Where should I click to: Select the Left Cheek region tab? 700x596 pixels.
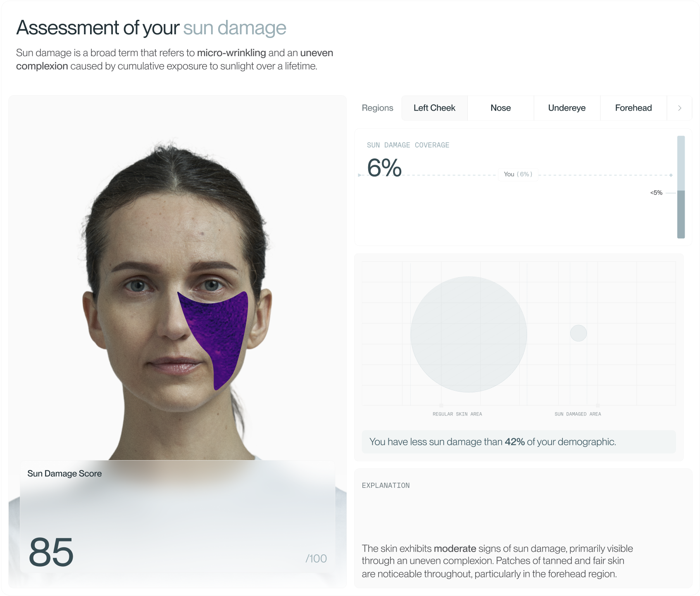click(434, 108)
